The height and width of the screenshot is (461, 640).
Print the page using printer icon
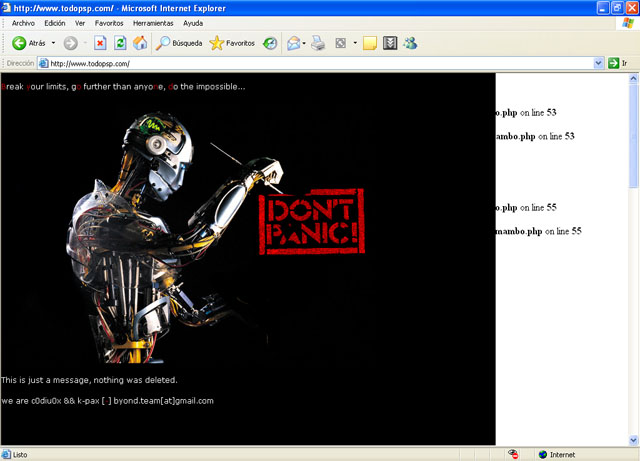(318, 43)
